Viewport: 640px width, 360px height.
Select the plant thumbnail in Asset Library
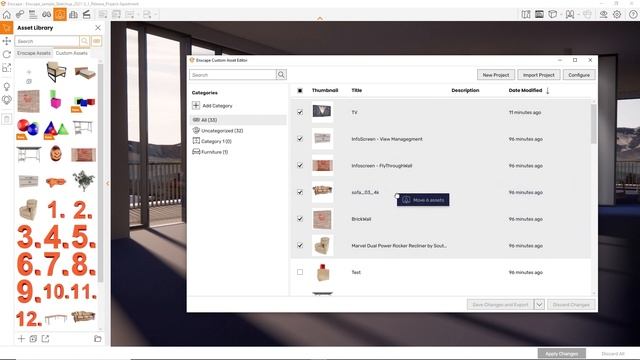point(84,180)
